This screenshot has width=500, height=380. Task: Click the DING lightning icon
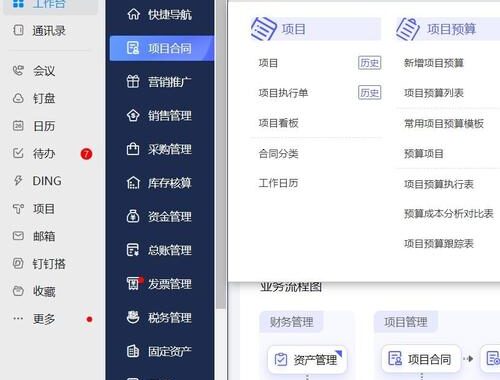[x=18, y=181]
